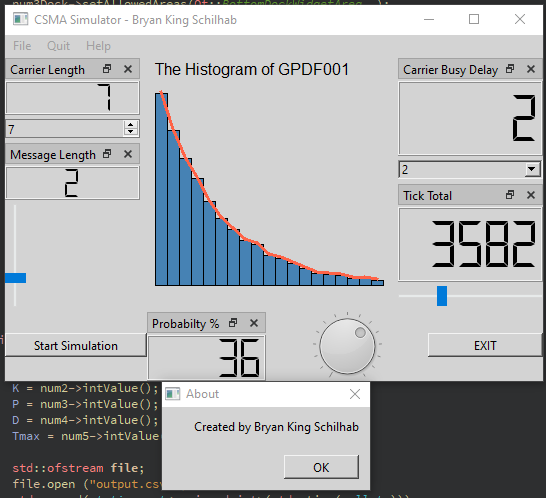Screen dimensions: 546x498
Task: Click 'Created by Bryan King Schilhab' text
Action: click(x=276, y=427)
